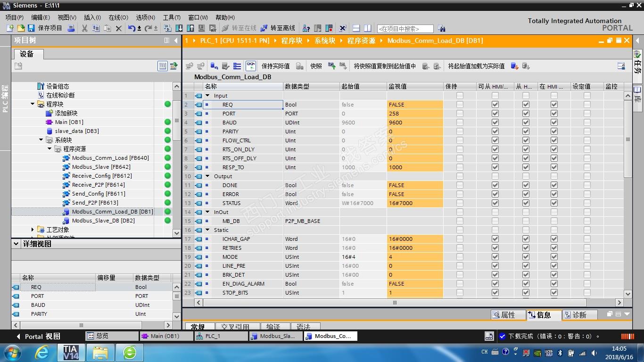Toggle HMI accessible checkbox for DONE row
Viewport: 644px width, 362px height.
coord(495,185)
